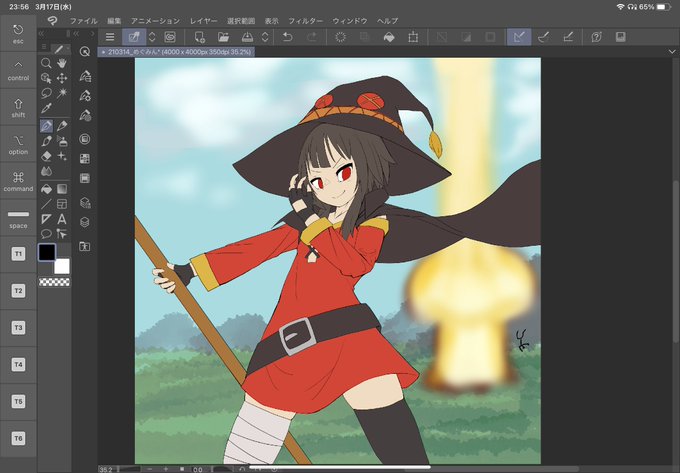Viewport: 680px width, 473px height.
Task: Select the Airbrush tool
Action: coord(62,141)
